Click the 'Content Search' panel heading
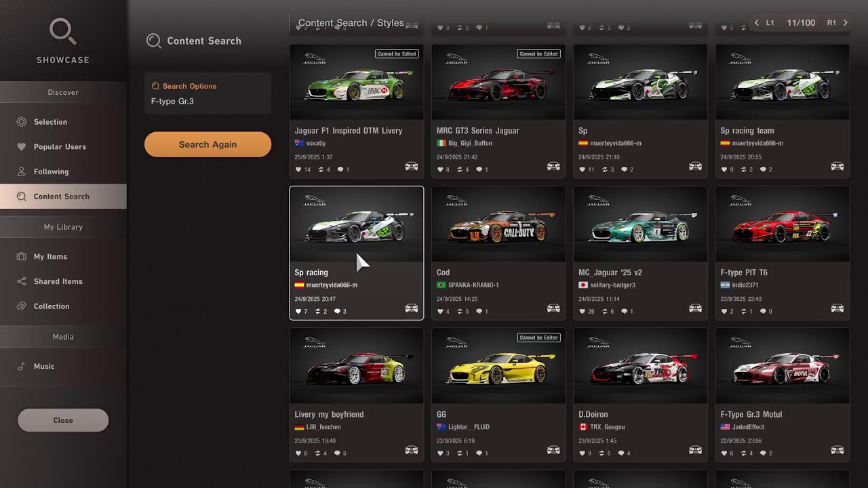 [x=204, y=41]
